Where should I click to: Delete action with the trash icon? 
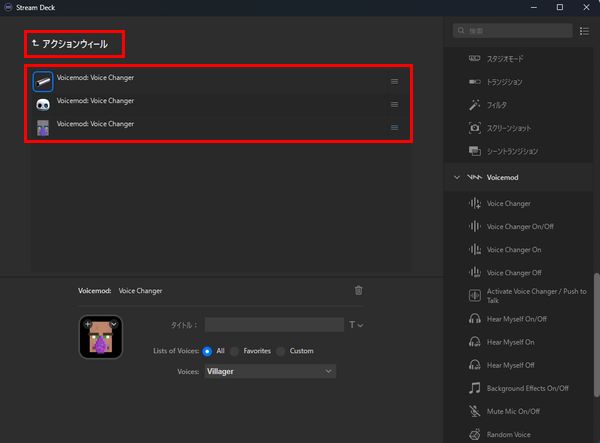pyautogui.click(x=359, y=291)
